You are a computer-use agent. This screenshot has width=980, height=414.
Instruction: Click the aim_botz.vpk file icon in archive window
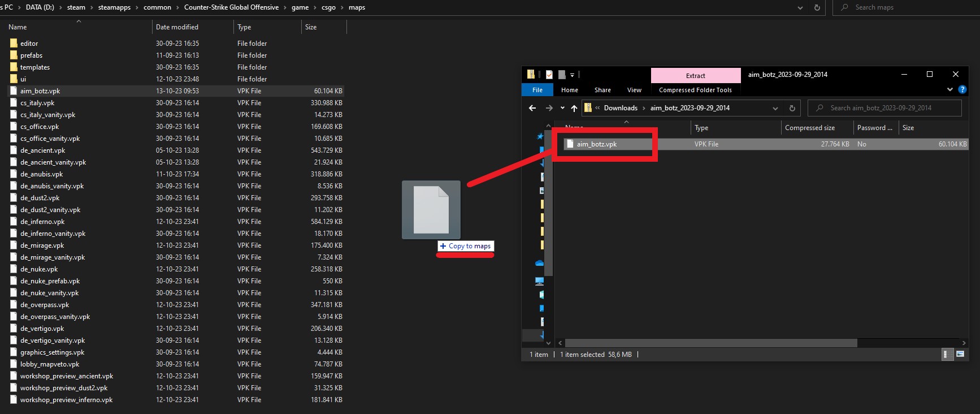(x=570, y=144)
